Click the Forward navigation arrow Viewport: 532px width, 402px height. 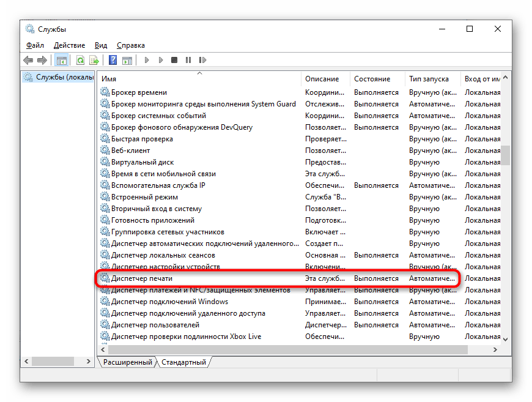click(42, 59)
